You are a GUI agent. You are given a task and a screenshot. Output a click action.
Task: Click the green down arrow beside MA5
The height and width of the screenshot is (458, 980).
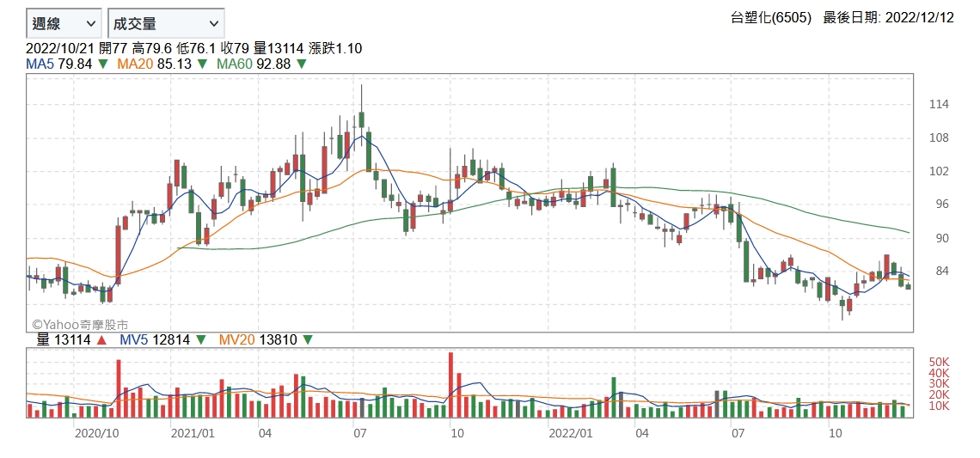coord(103,64)
